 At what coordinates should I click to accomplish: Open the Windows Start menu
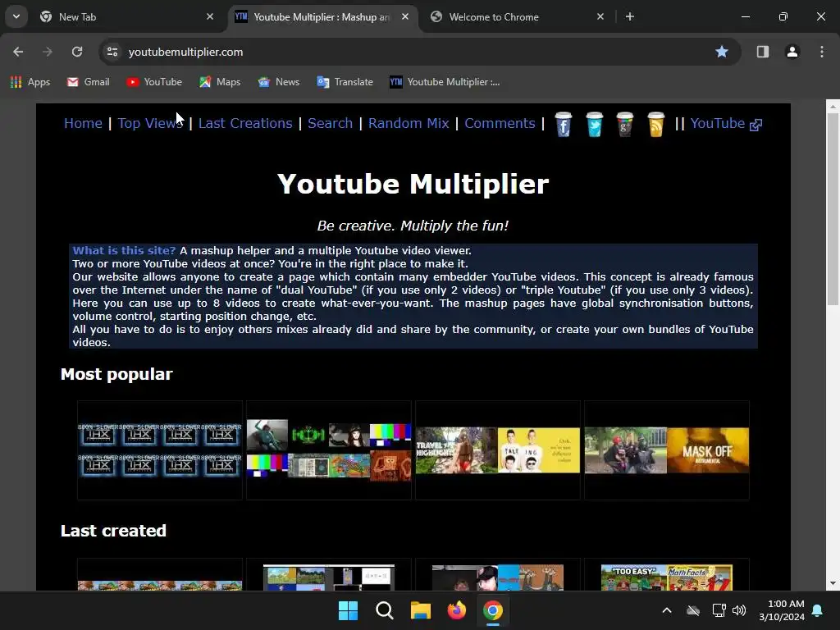tap(348, 610)
